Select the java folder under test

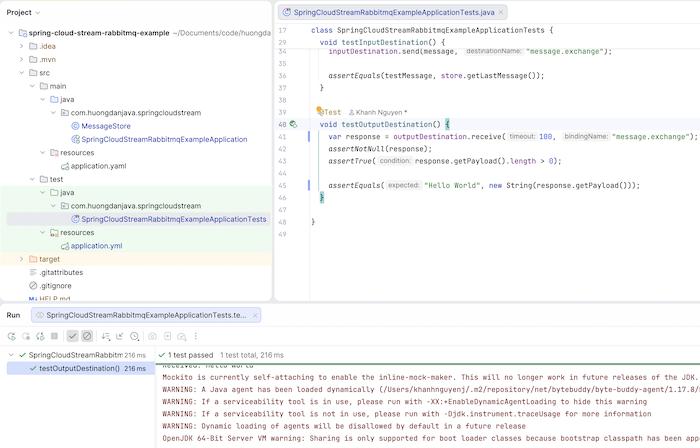[x=67, y=193]
